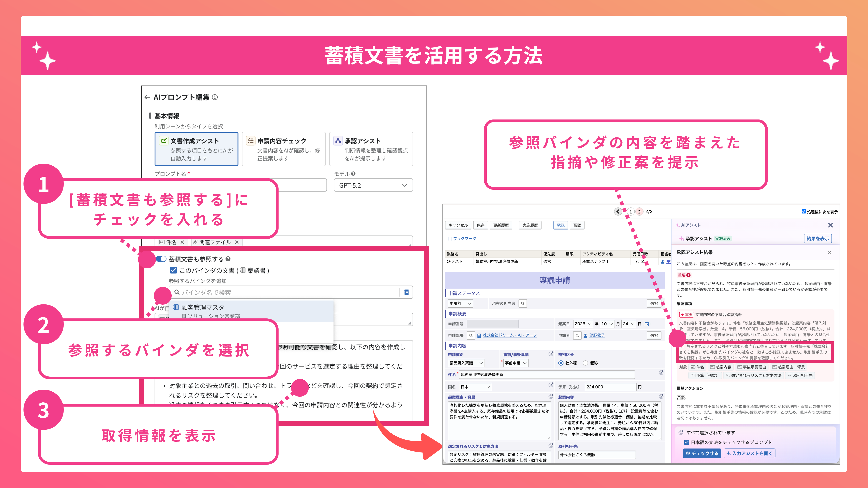868x488 pixels.
Task: Click 起案内容 target tag in AI results
Action: 720,367
